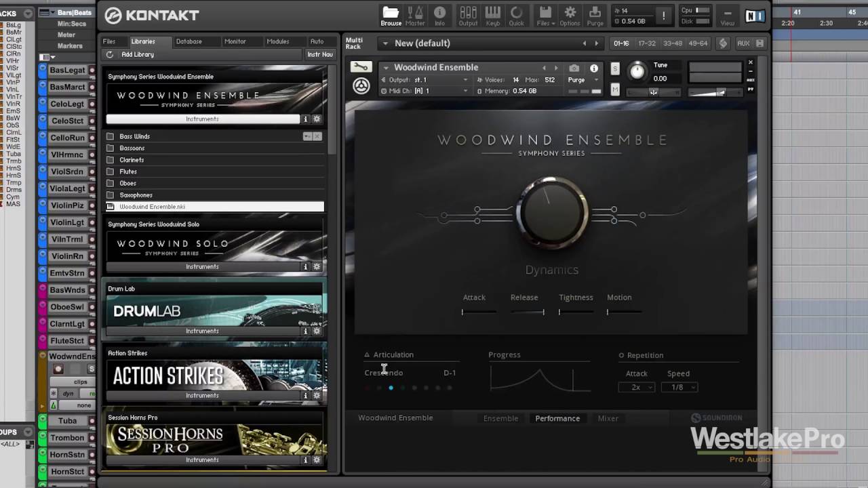Open the Output st. 1 dropdown

[465, 80]
